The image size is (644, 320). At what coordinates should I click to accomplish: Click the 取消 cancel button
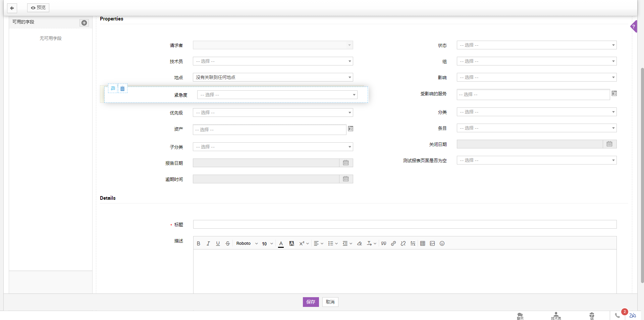click(330, 302)
